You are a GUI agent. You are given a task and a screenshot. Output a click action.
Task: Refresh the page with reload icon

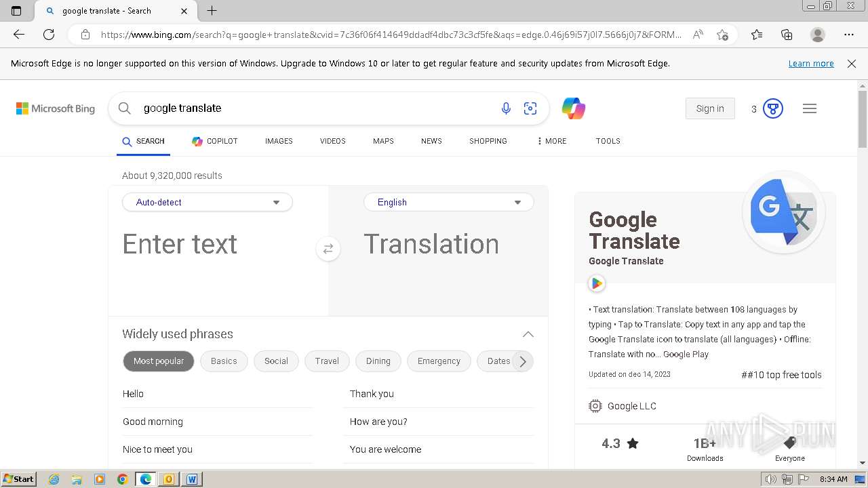[49, 35]
